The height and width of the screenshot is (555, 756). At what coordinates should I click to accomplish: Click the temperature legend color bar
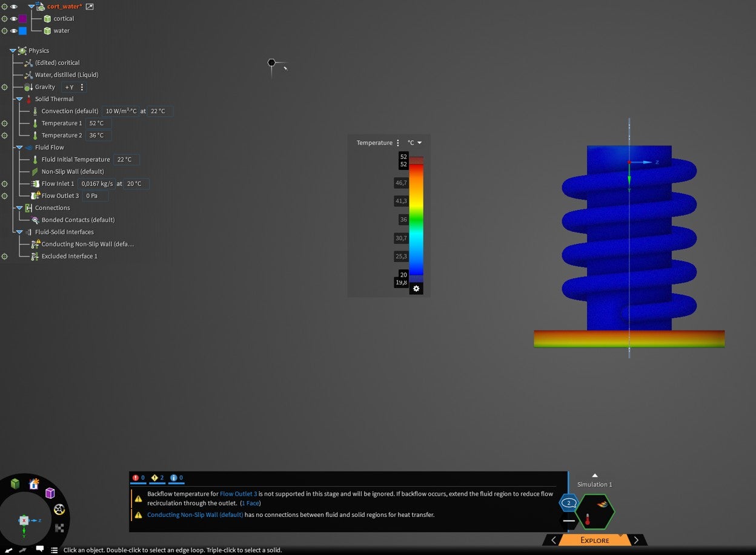click(x=416, y=220)
